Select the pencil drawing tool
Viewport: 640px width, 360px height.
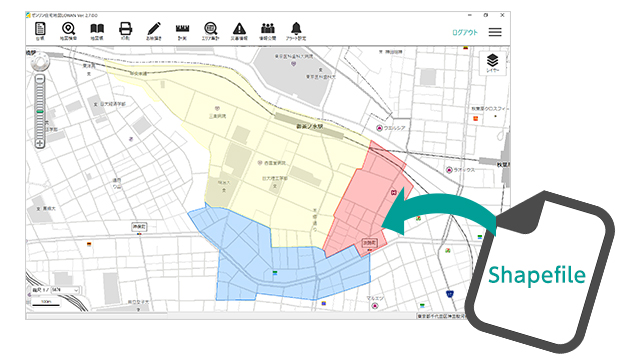click(x=154, y=31)
